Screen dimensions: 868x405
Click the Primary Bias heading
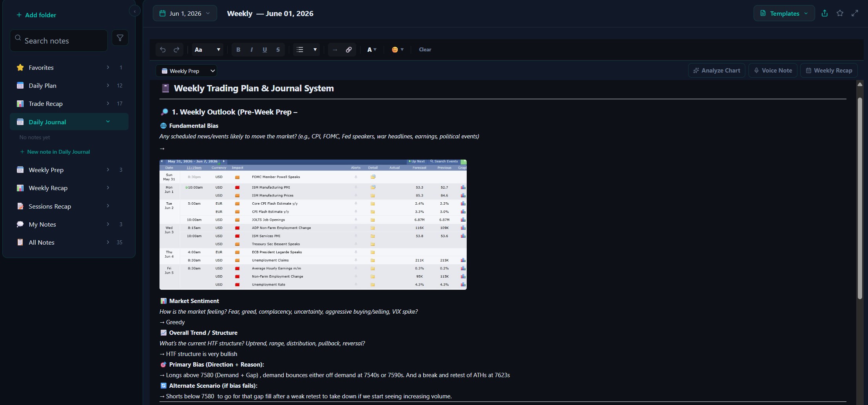(216, 365)
